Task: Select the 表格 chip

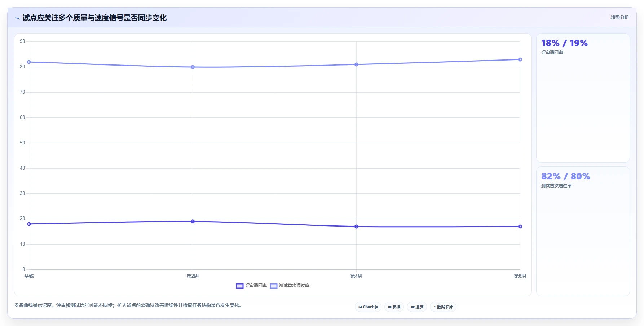Action: click(x=394, y=307)
